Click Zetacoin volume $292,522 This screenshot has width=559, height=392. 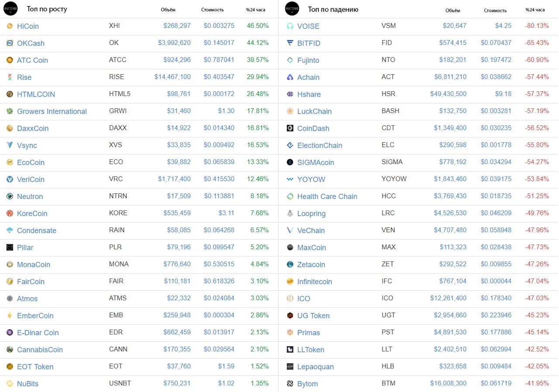coord(453,264)
